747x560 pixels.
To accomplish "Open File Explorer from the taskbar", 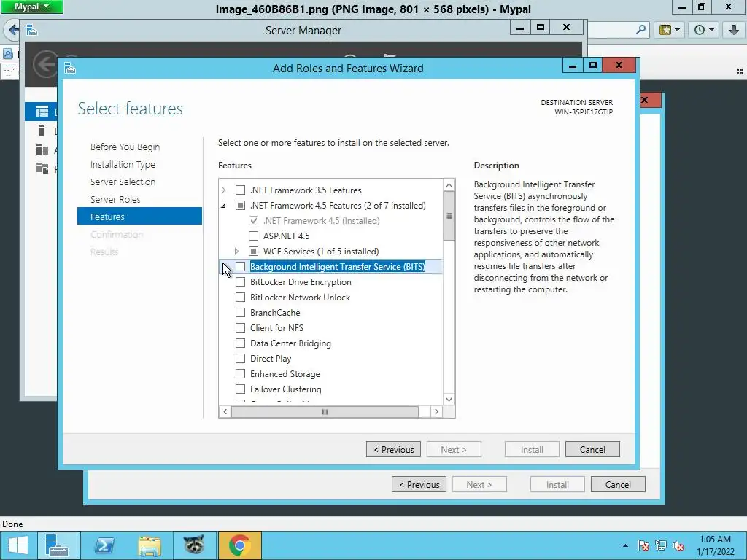I will tap(150, 545).
